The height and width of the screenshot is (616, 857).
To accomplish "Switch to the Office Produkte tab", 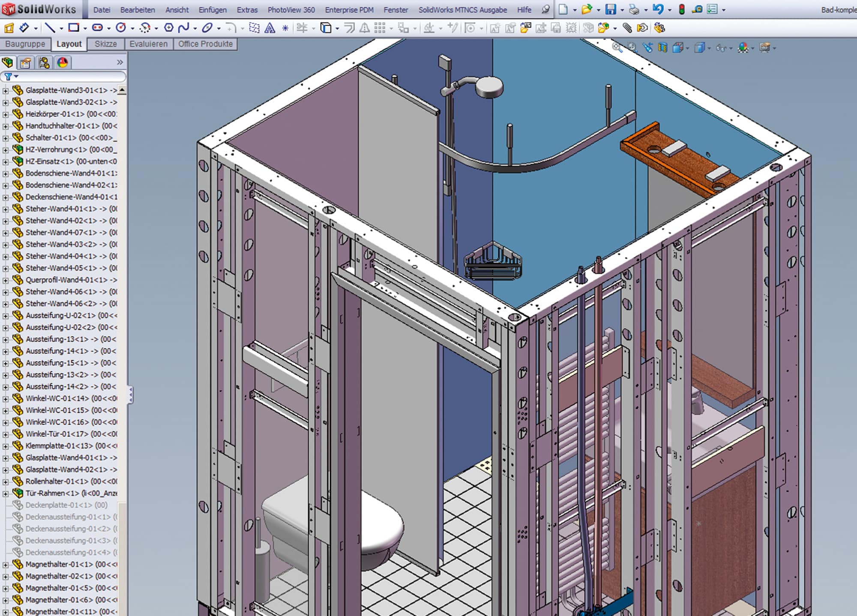I will (x=205, y=44).
